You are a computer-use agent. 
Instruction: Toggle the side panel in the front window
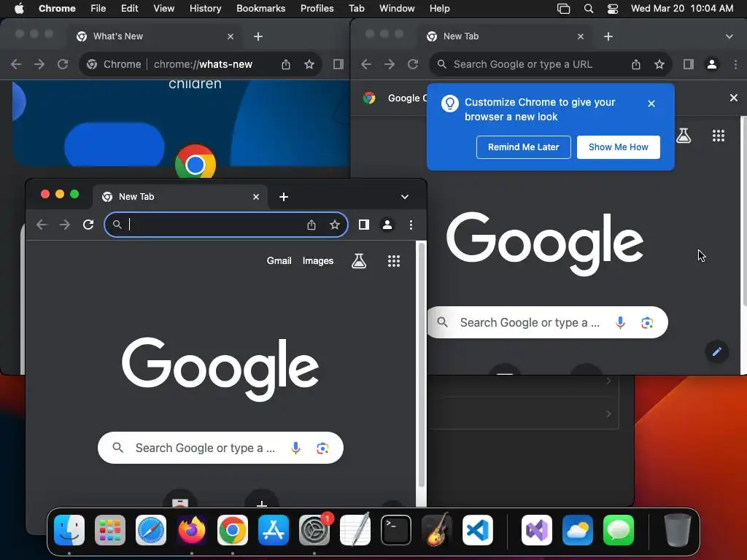363,225
